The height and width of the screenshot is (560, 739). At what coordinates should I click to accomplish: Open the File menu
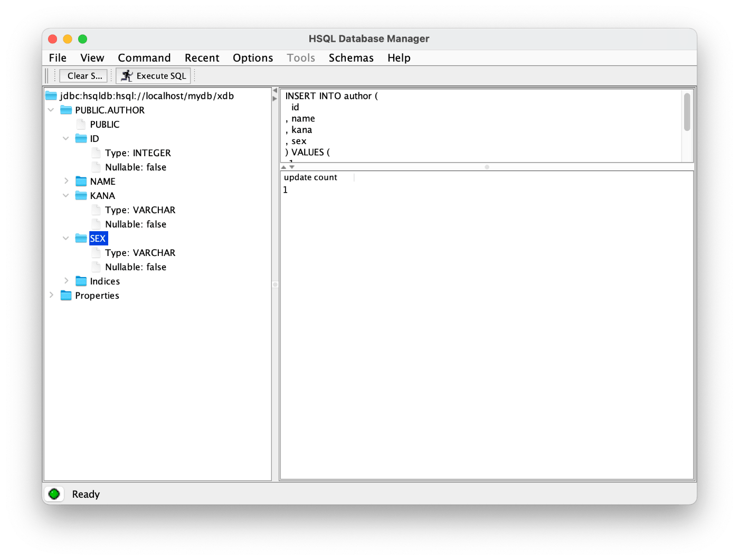point(58,58)
